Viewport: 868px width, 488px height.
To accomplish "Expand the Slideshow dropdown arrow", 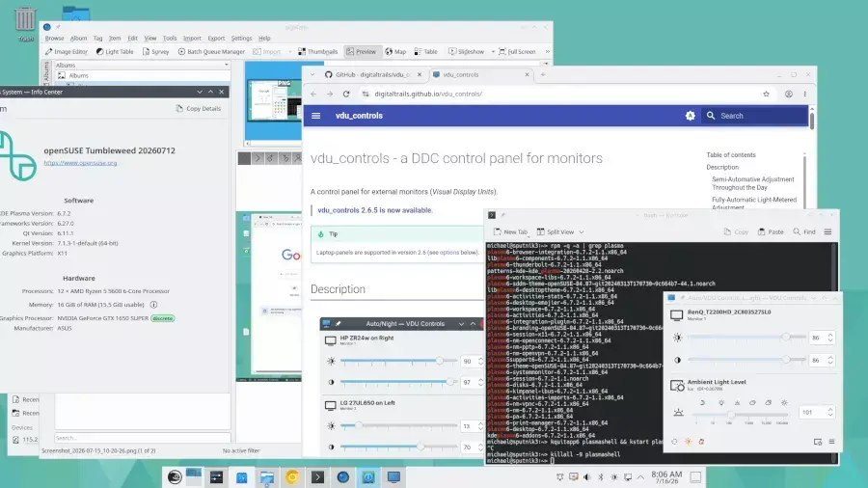I will point(493,51).
